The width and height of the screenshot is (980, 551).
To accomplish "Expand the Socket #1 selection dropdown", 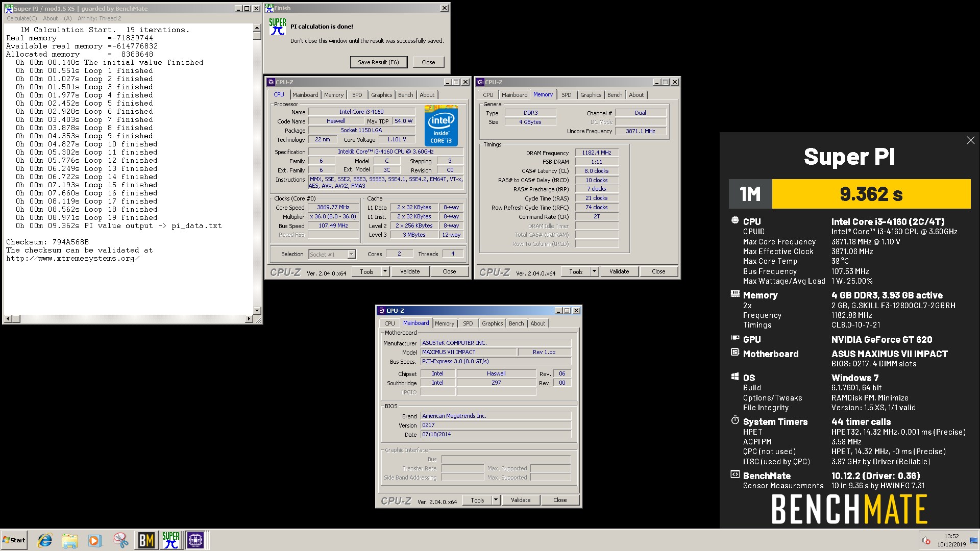I will [x=351, y=254].
